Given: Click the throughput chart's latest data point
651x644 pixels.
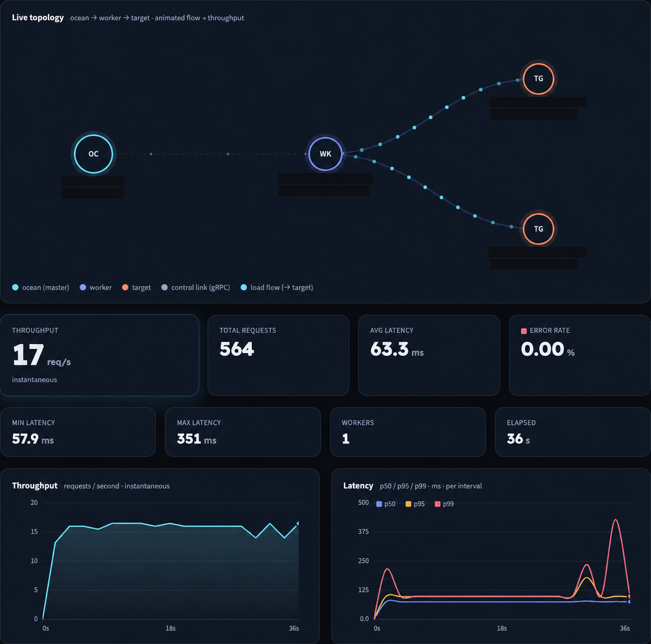Looking at the screenshot, I should pyautogui.click(x=298, y=523).
